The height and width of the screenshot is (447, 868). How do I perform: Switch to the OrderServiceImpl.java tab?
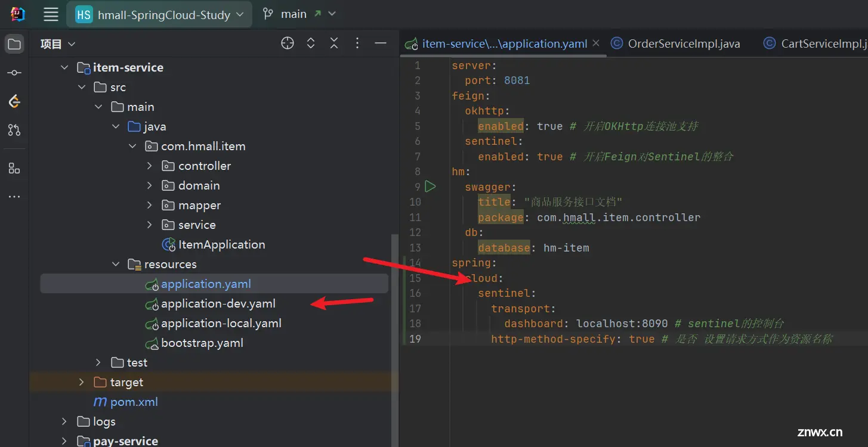pos(675,44)
